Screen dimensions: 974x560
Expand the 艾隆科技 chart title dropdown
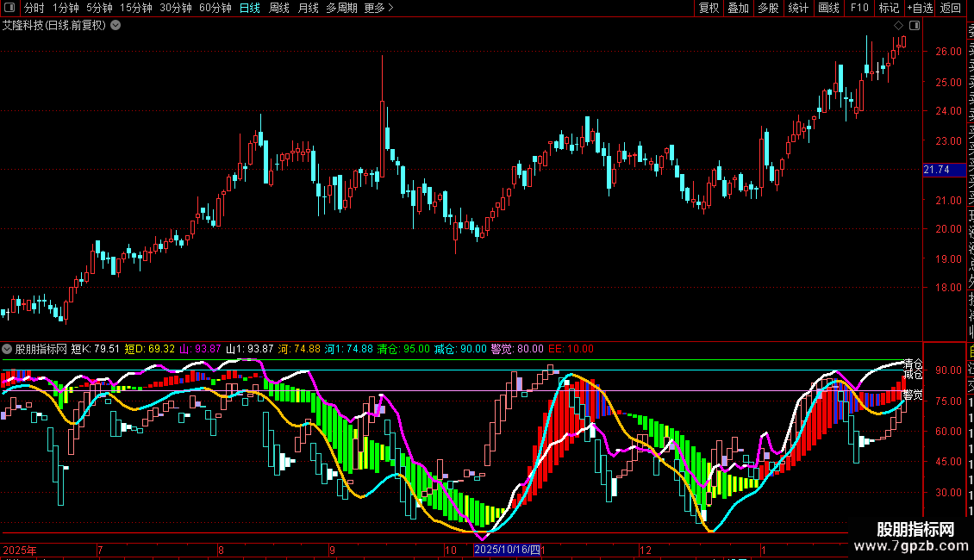point(116,26)
